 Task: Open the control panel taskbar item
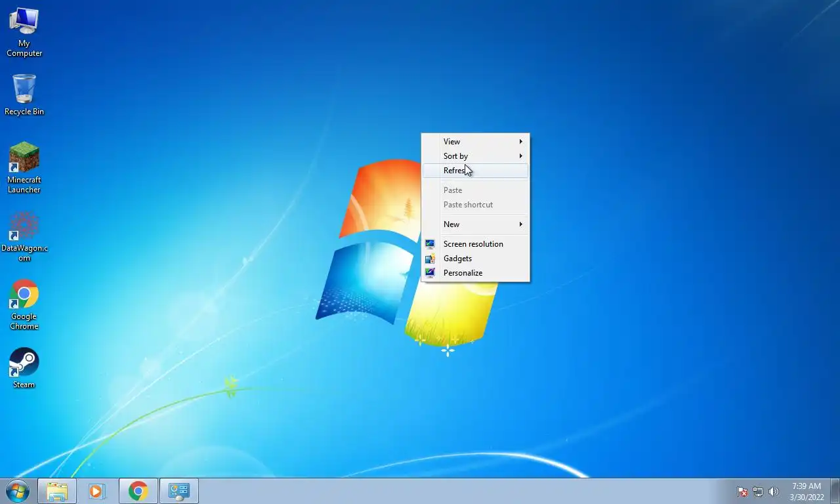pos(179,491)
